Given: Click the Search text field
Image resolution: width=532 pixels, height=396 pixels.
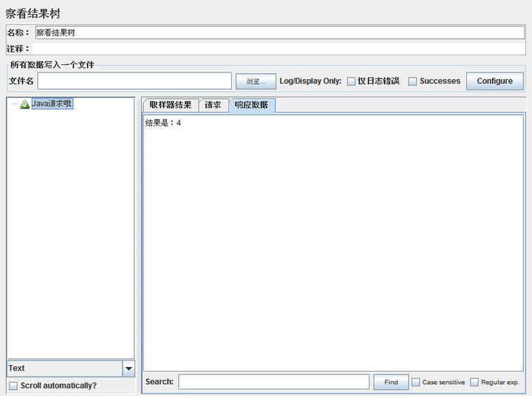Looking at the screenshot, I should [274, 382].
